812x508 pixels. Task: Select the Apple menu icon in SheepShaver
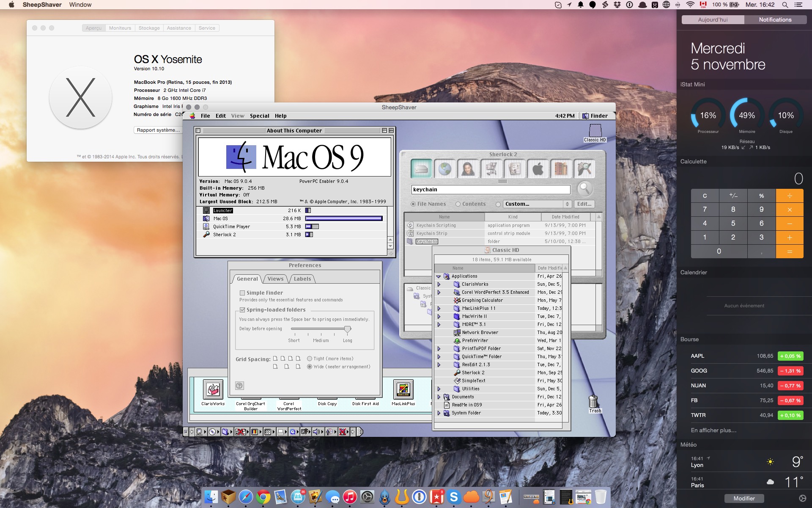(192, 115)
